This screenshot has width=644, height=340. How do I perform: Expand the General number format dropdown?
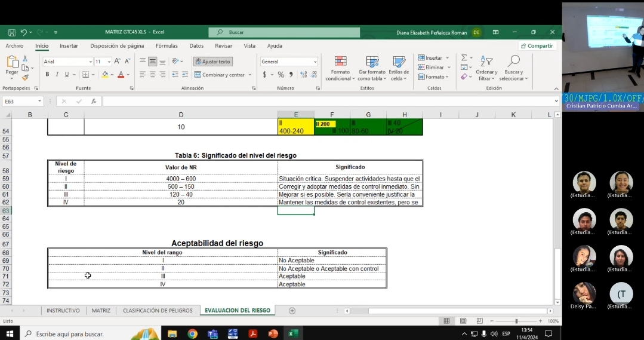tap(315, 62)
